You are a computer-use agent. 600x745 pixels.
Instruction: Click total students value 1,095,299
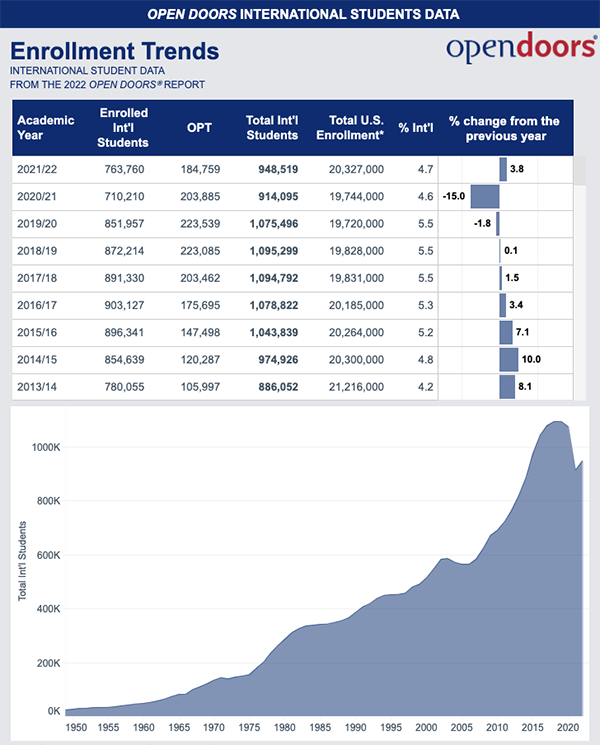click(274, 251)
